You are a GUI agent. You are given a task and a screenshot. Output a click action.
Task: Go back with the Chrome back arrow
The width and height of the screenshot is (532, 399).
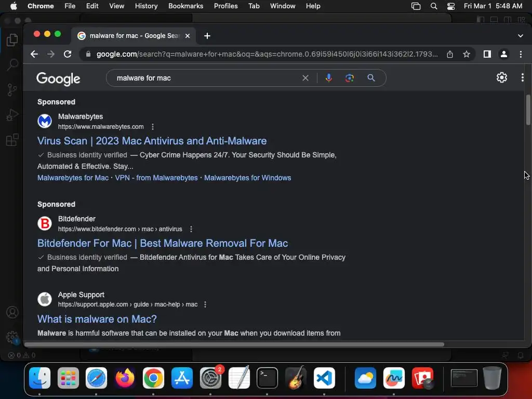[x=34, y=54]
